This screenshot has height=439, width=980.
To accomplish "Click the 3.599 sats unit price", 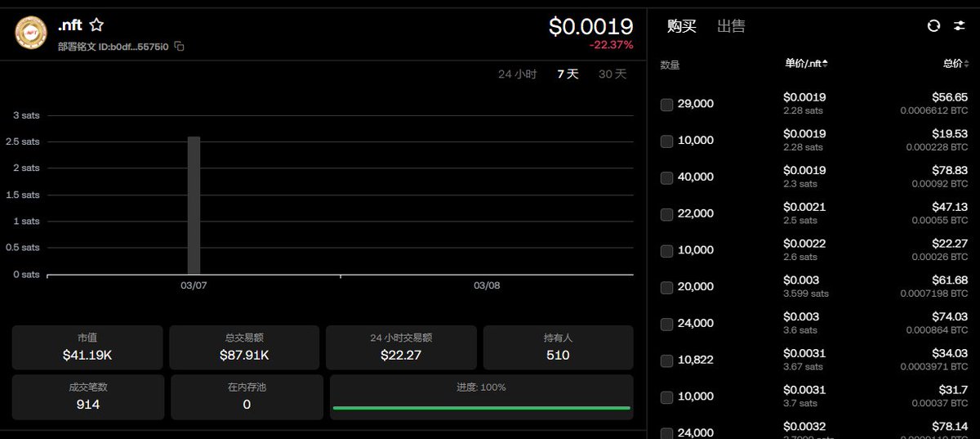I will tap(806, 293).
